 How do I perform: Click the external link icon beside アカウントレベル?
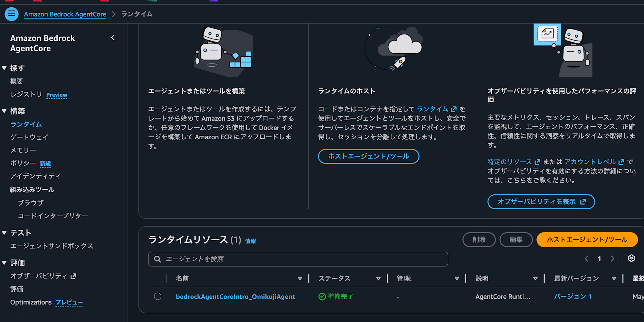[x=621, y=162]
